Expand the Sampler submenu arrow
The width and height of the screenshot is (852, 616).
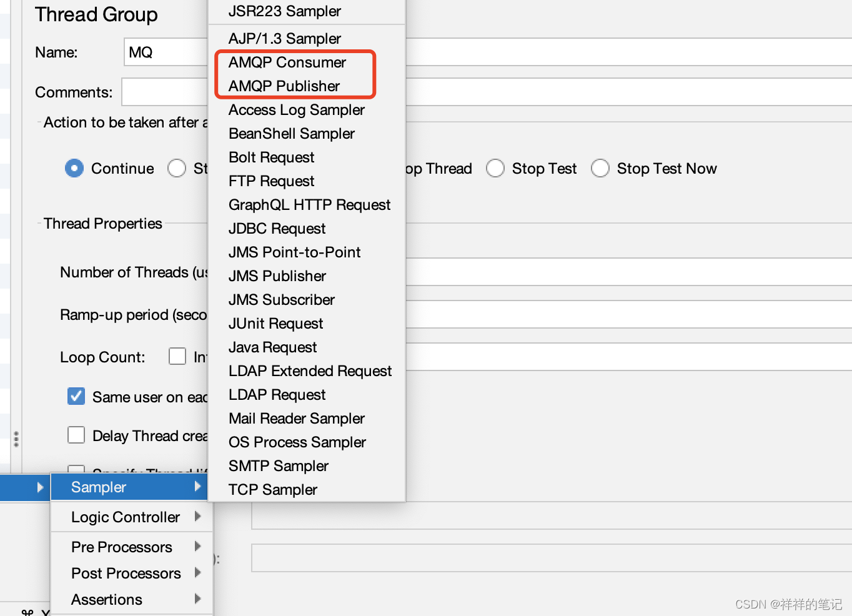(199, 487)
